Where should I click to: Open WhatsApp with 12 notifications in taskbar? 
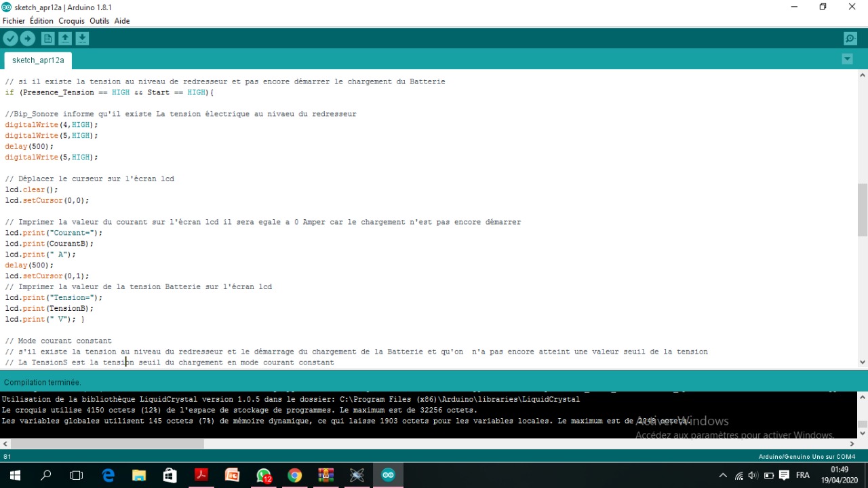[x=264, y=475]
